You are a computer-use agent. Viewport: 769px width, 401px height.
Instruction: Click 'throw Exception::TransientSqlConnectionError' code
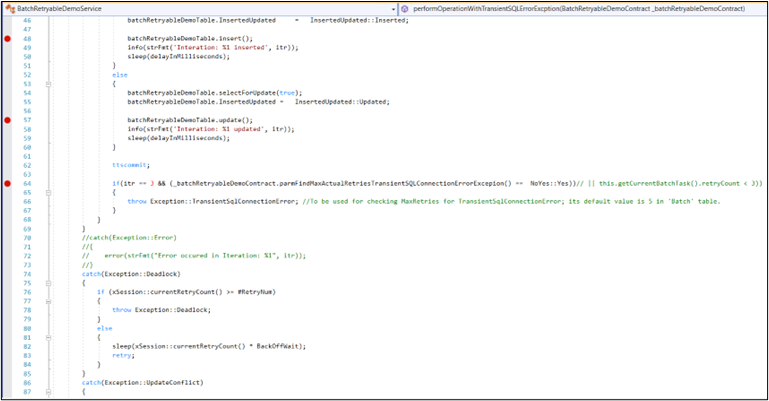(x=205, y=201)
